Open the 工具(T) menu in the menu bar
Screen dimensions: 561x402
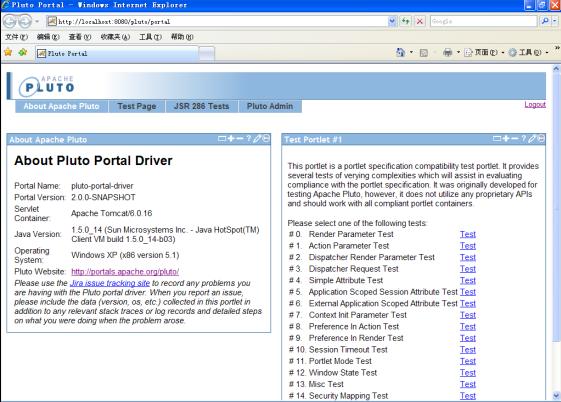click(150, 37)
